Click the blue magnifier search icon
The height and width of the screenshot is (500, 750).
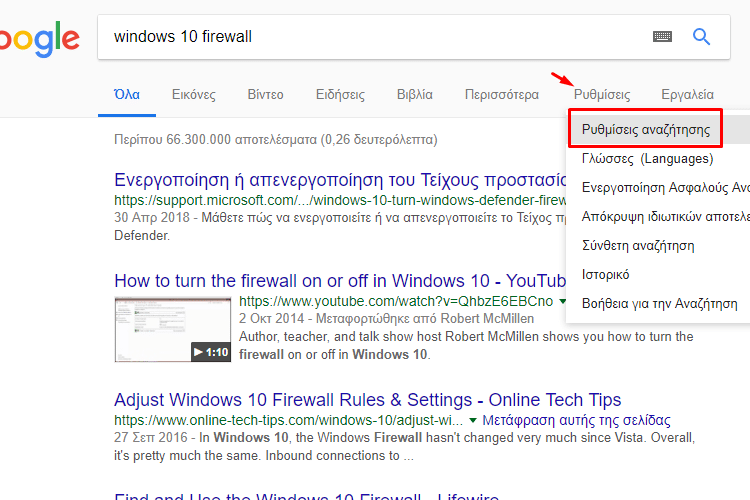pyautogui.click(x=701, y=36)
